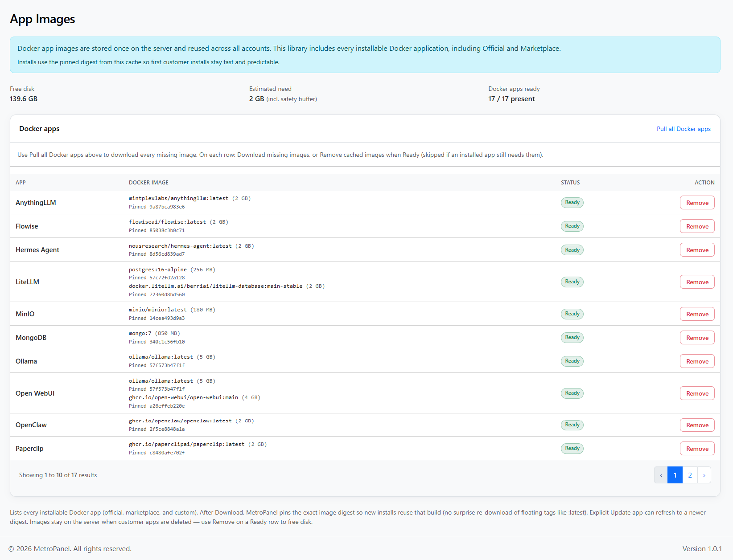733x560 pixels.
Task: Click the Flowise Ready status badge
Action: pos(572,226)
